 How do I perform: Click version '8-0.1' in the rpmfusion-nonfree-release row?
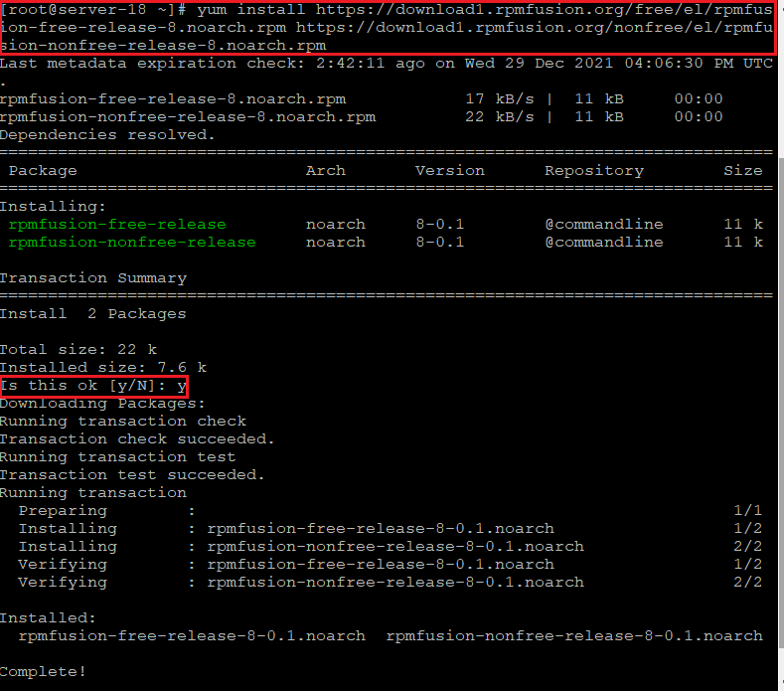440,243
